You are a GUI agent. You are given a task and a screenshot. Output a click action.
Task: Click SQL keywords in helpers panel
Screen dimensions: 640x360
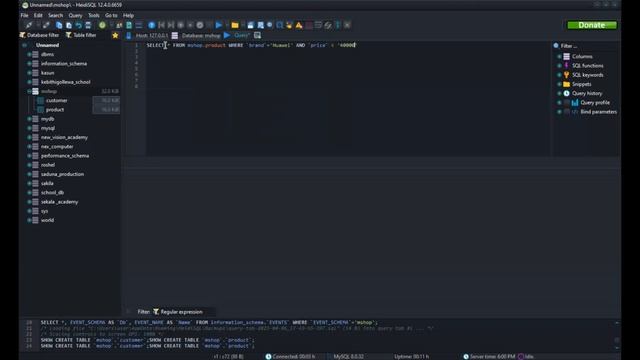[x=587, y=75]
